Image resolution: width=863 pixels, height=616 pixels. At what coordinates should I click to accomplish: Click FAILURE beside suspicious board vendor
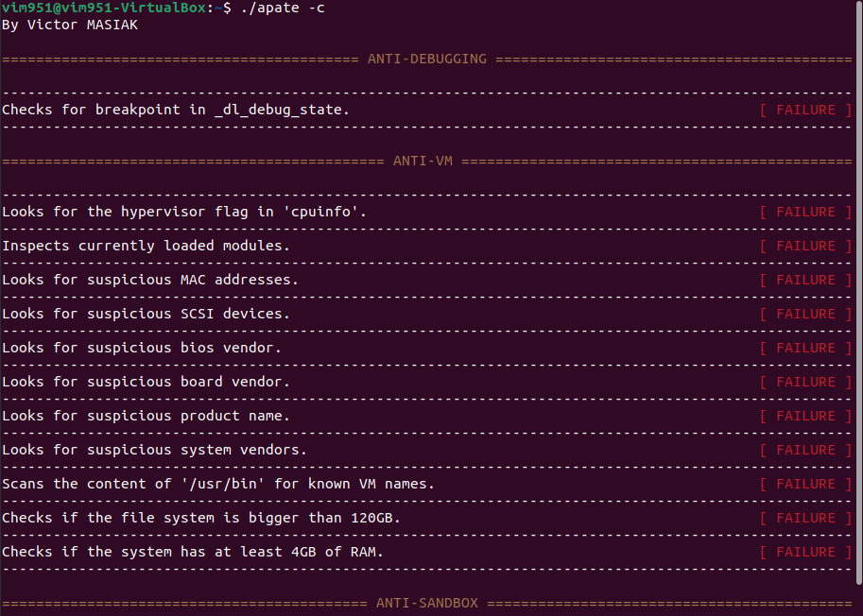pos(804,381)
